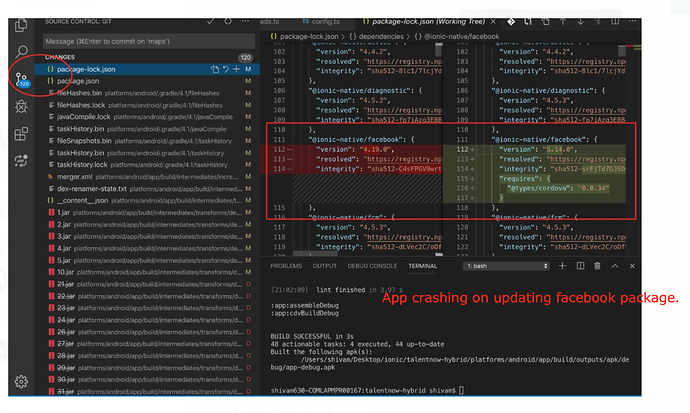Click the terminal prompt line
The height and width of the screenshot is (413, 690).
click(x=367, y=390)
